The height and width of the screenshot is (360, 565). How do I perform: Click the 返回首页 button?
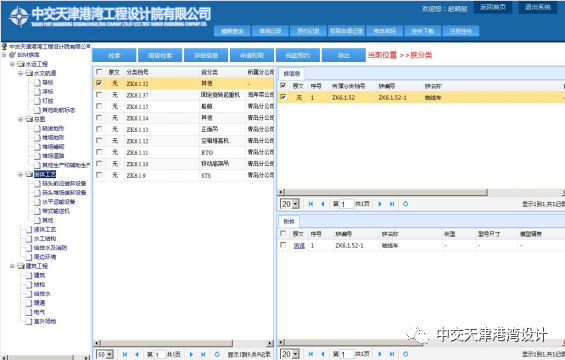point(493,7)
